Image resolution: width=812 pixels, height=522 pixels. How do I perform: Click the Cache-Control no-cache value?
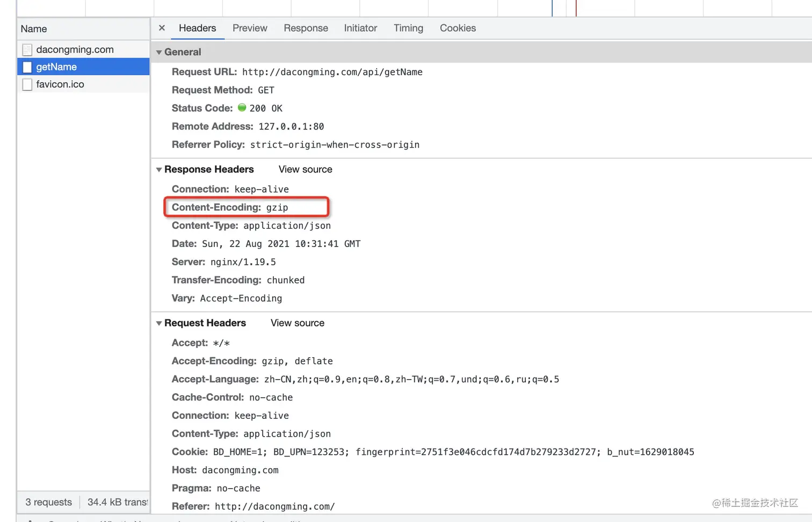point(271,397)
